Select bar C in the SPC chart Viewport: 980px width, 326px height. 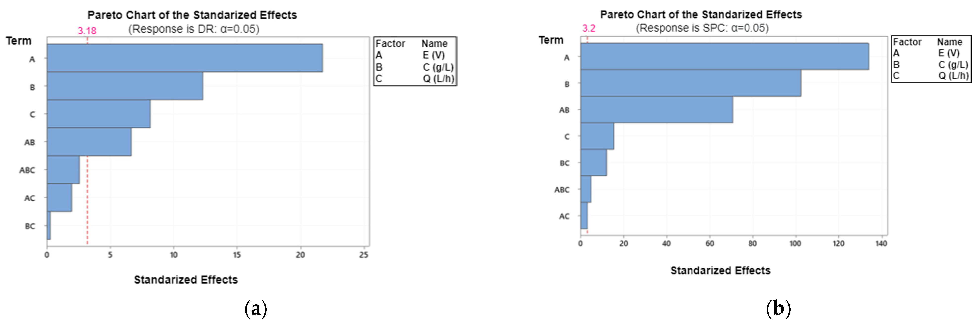[x=597, y=136]
